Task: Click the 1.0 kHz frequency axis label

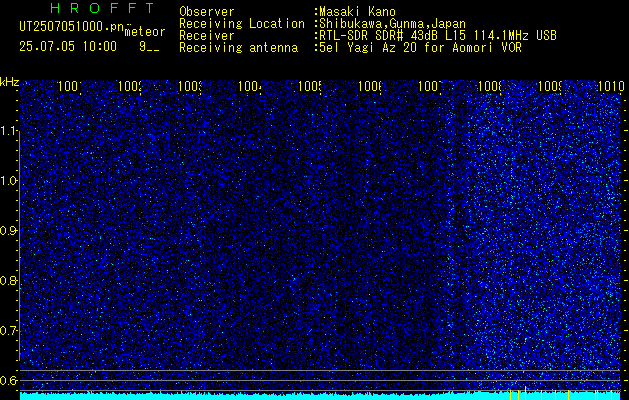Action: (9, 181)
